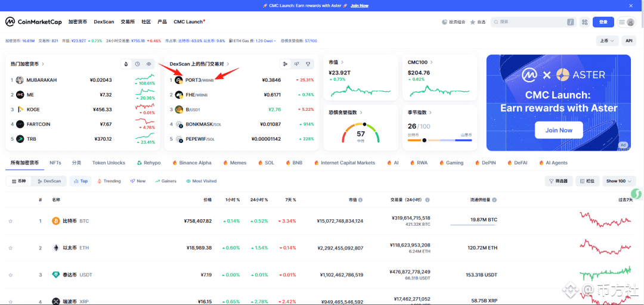Switch to the NFTs tab
Viewport: 644px width, 305px height.
(55, 163)
